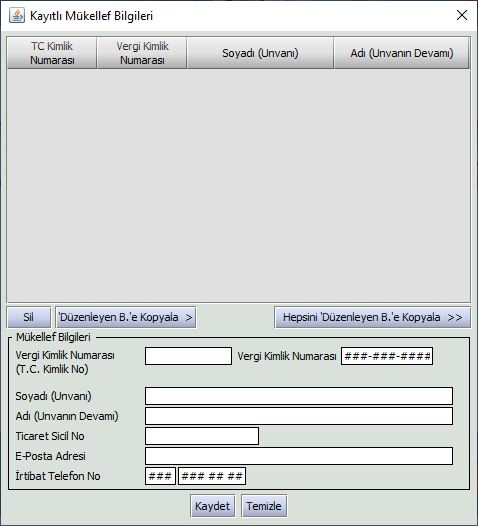Click the İrtibat Telefon number field

[x=212, y=476]
